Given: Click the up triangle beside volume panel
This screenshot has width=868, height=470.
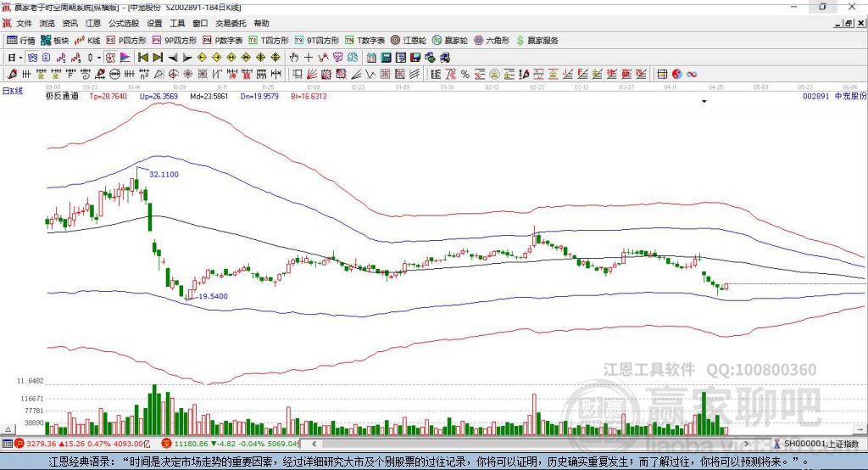Looking at the screenshot, I should coord(8,429).
